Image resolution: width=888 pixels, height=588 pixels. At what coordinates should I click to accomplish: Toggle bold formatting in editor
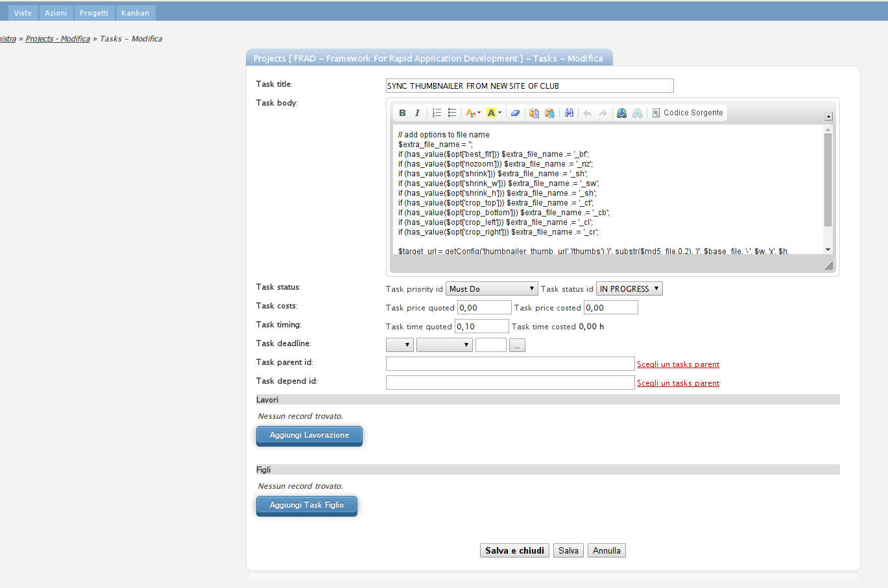coord(402,113)
